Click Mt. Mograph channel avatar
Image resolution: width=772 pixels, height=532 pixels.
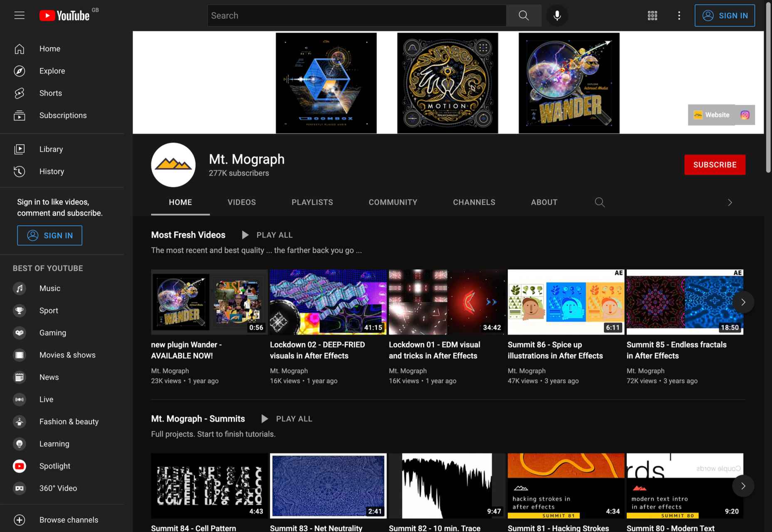pos(173,165)
